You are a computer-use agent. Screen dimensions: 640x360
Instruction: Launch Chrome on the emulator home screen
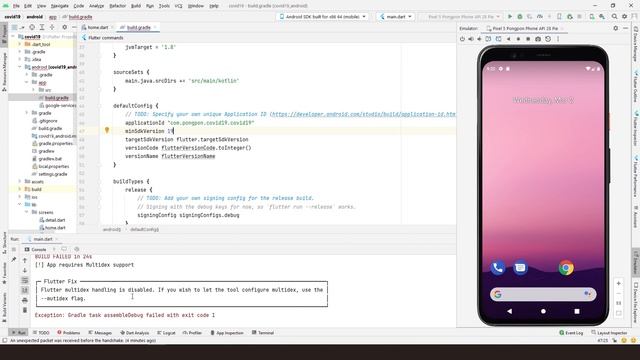566,268
